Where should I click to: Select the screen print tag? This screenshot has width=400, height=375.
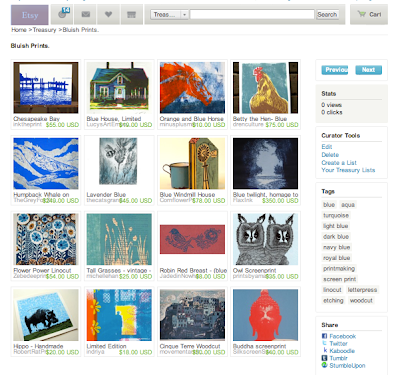[x=340, y=279]
